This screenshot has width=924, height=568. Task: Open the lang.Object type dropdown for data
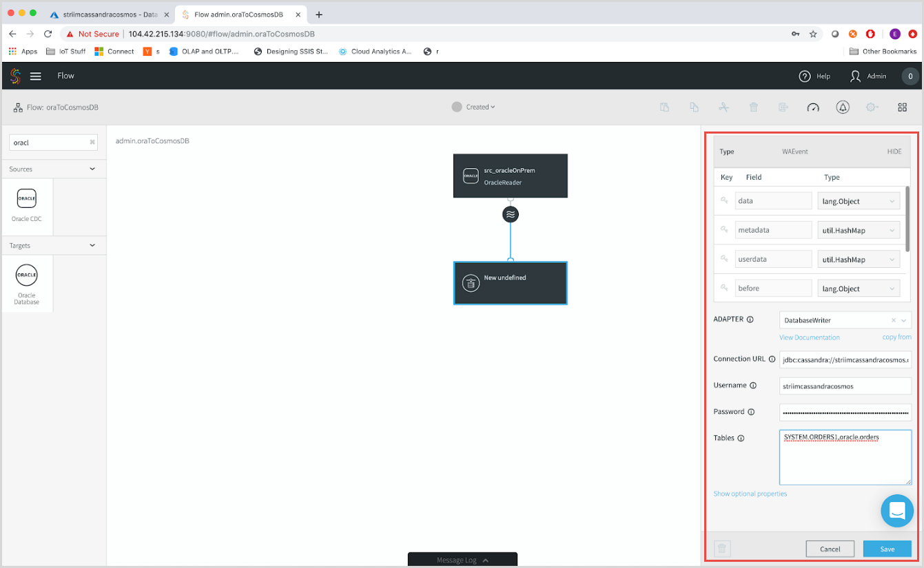pyautogui.click(x=859, y=200)
